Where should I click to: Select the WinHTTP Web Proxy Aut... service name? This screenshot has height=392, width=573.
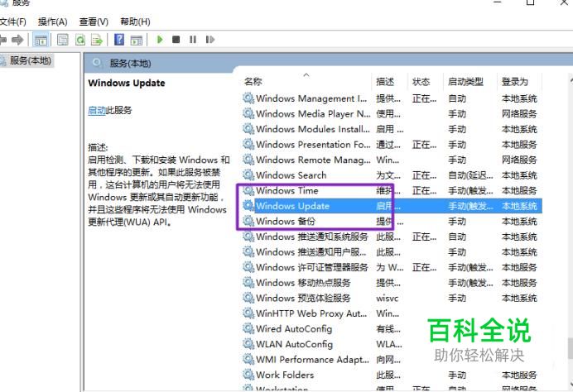[311, 313]
